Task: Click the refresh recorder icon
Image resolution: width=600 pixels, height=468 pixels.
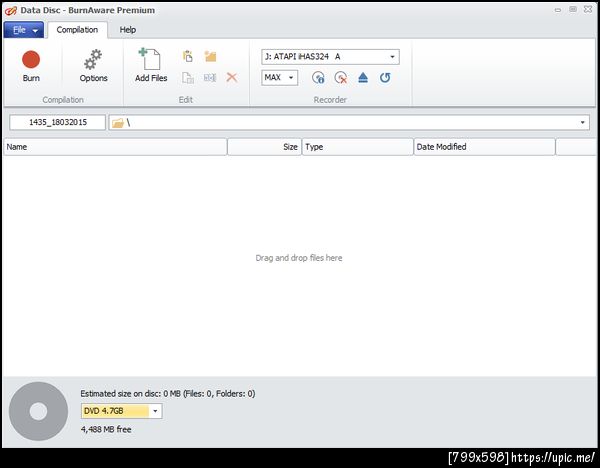Action: click(385, 78)
